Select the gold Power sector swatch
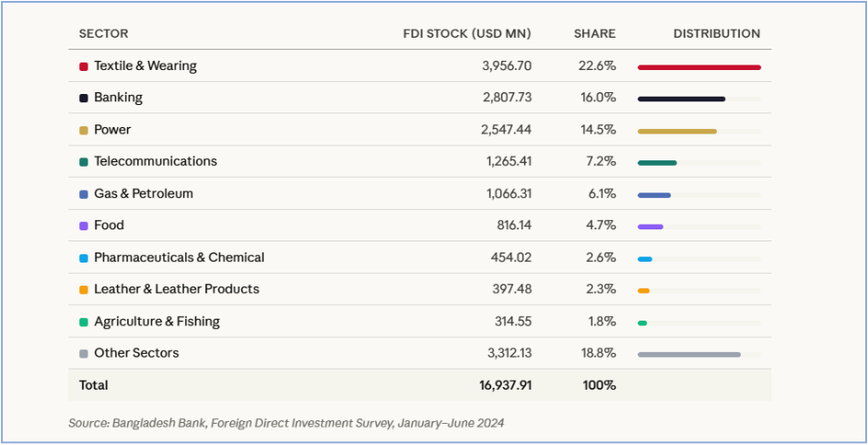The width and height of the screenshot is (868, 445). [83, 130]
